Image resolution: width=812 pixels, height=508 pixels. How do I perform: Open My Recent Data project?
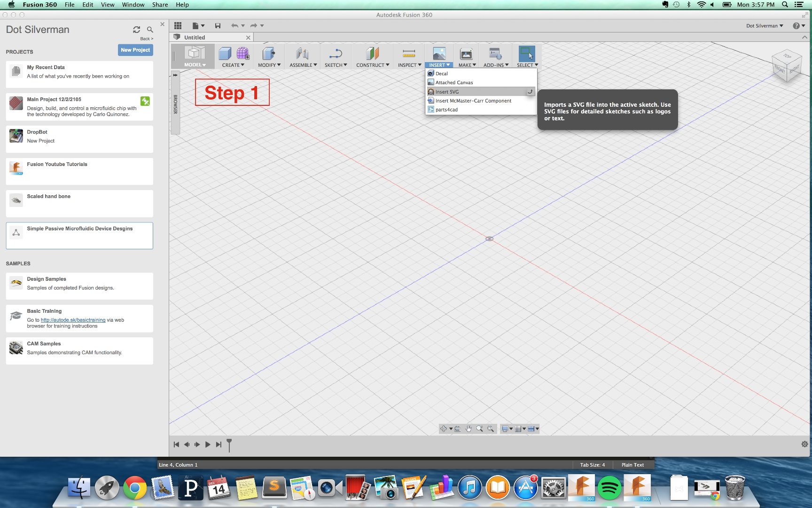(x=79, y=74)
